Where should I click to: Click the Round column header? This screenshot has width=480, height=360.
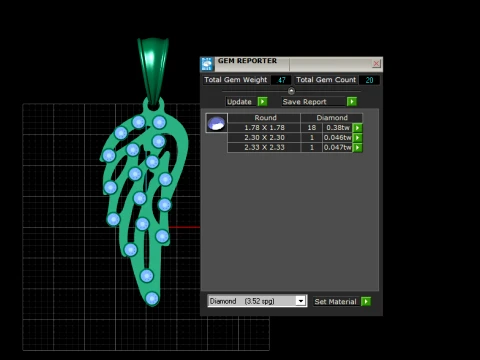265,118
